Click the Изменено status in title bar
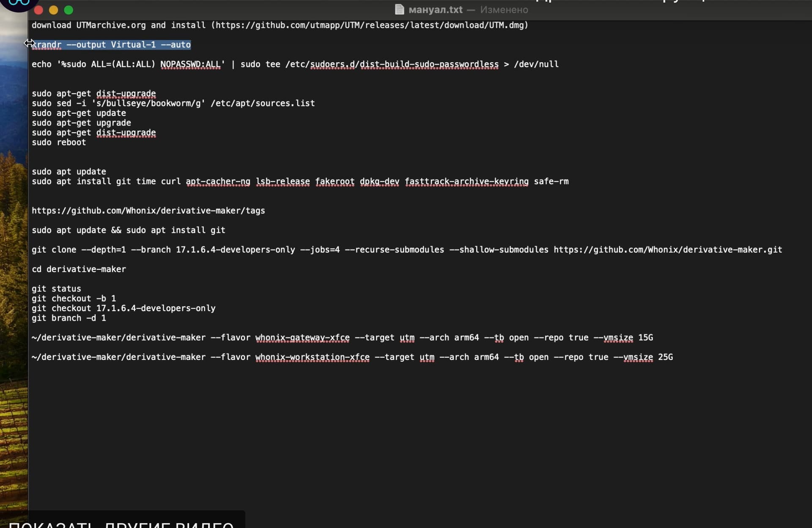The width and height of the screenshot is (812, 528). pyautogui.click(x=504, y=10)
